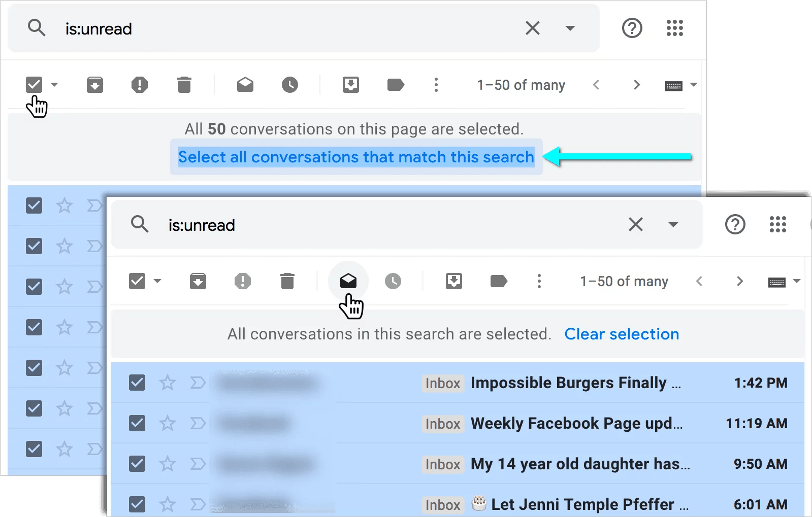
Task: Expand input tools dropdown arrow in back window
Action: pyautogui.click(x=694, y=85)
